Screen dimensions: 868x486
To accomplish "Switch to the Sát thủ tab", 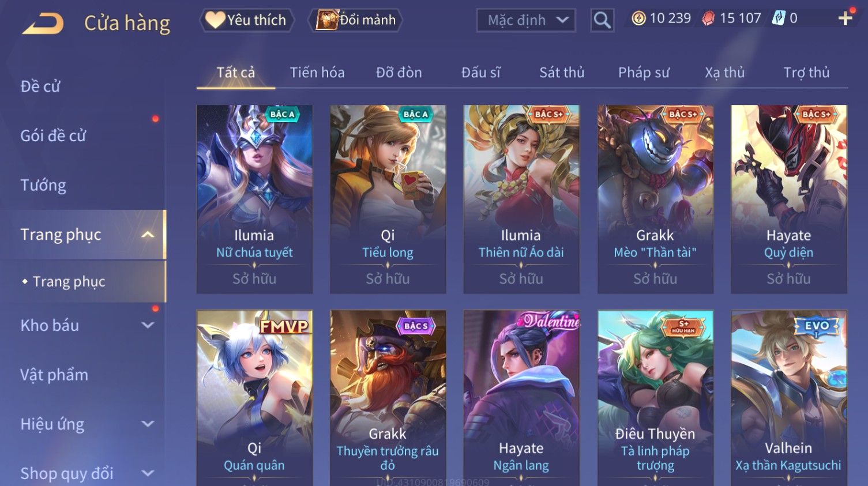I will 562,73.
